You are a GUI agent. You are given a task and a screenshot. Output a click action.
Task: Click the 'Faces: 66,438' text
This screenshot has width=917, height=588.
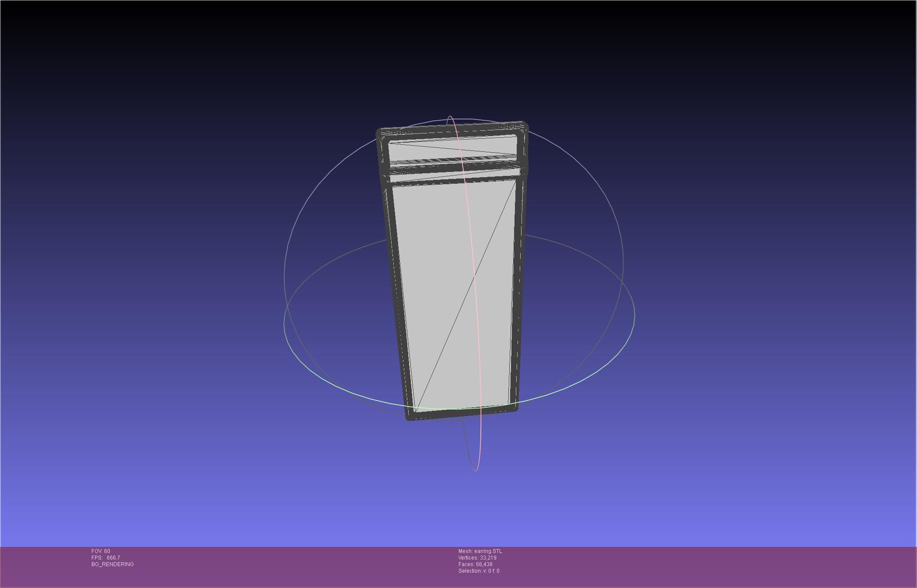click(x=475, y=564)
